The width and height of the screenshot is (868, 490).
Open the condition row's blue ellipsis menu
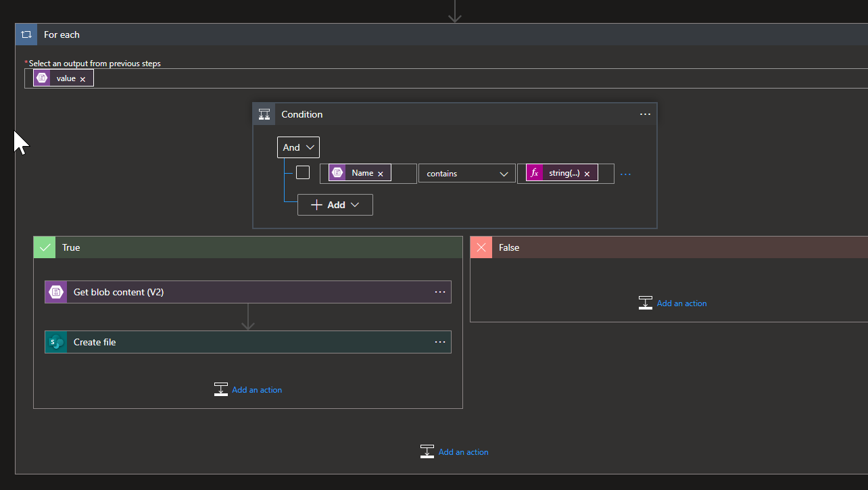[625, 174]
